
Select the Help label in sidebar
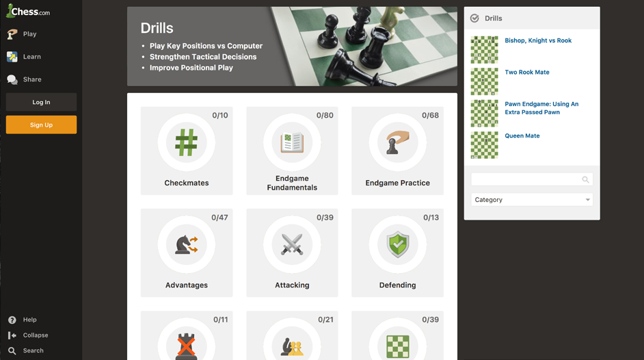[29, 320]
